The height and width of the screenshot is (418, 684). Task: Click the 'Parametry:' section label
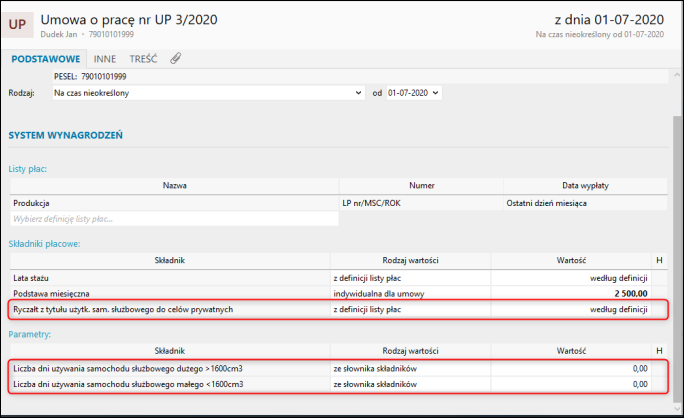click(x=30, y=334)
